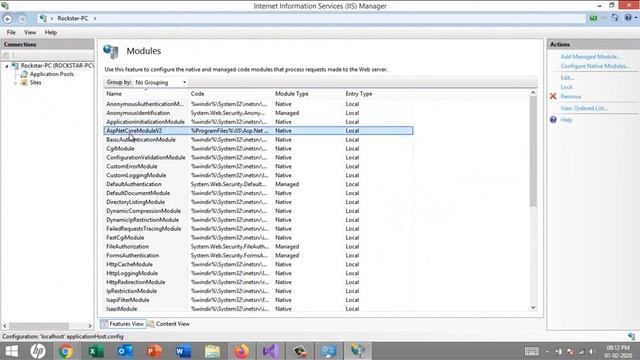Click module list scroll up arrow

pyautogui.click(x=533, y=93)
